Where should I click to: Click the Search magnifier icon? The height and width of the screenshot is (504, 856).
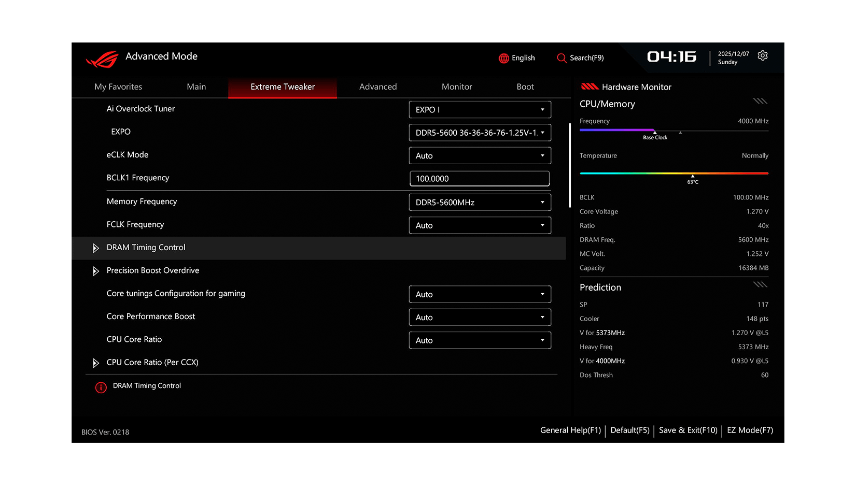coord(561,58)
